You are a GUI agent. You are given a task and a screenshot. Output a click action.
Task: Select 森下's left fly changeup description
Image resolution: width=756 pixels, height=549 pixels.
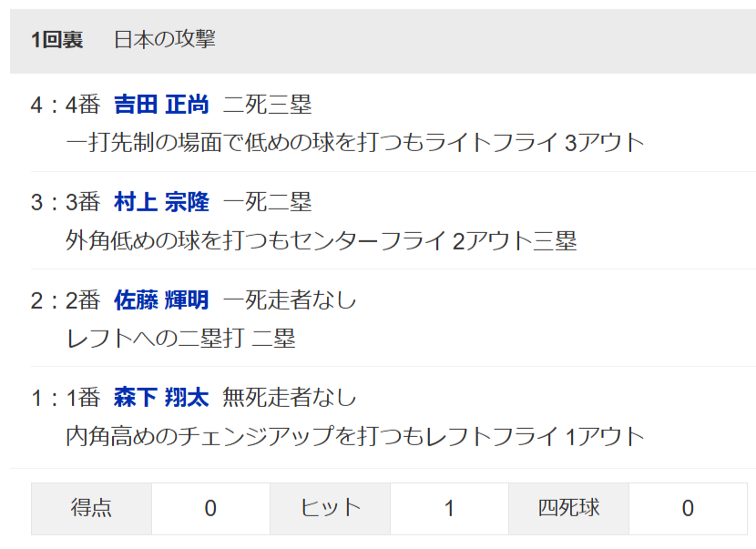pos(355,436)
